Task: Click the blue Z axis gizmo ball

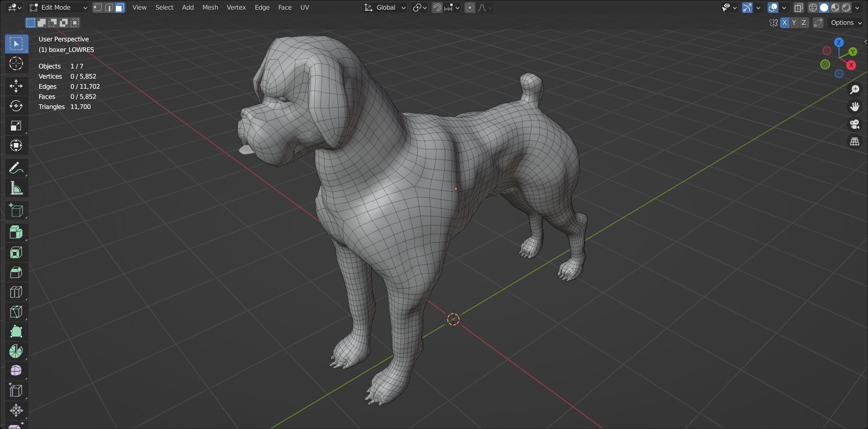Action: 839,42
